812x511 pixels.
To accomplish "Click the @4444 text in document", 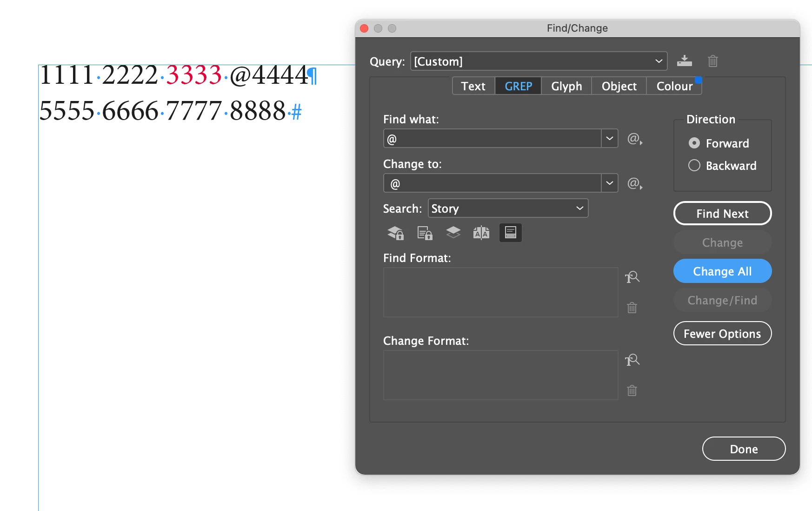I will 268,75.
